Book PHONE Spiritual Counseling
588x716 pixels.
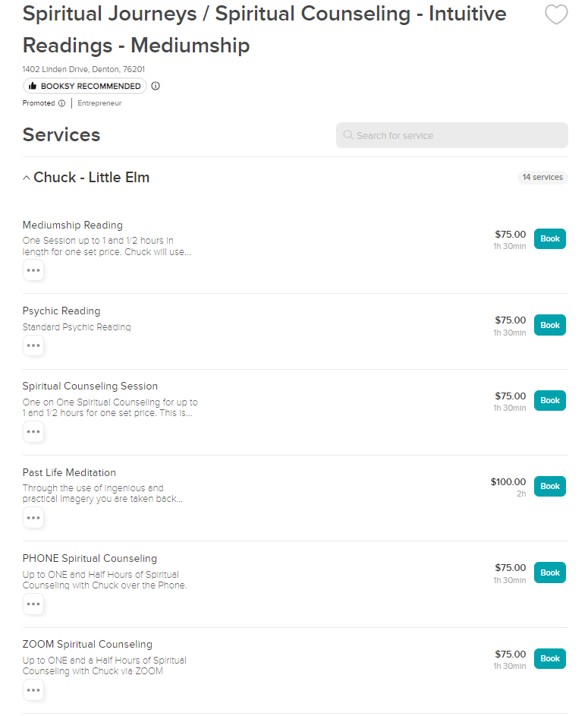click(x=549, y=572)
